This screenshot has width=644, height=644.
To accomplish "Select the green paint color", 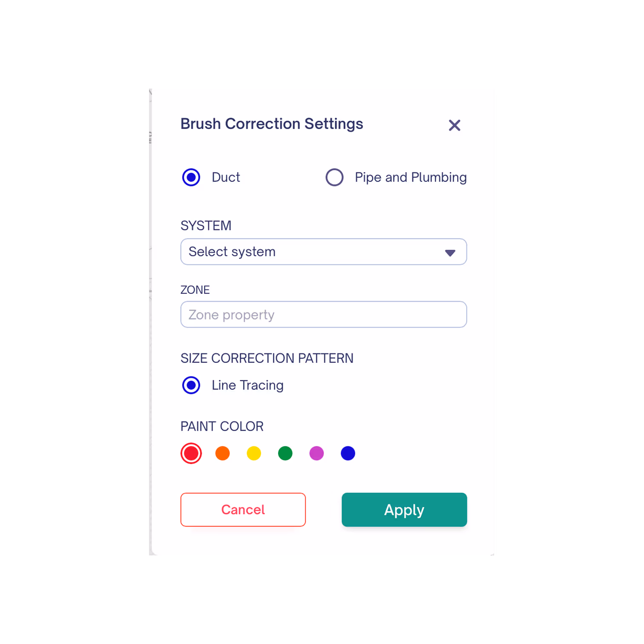I will (285, 453).
